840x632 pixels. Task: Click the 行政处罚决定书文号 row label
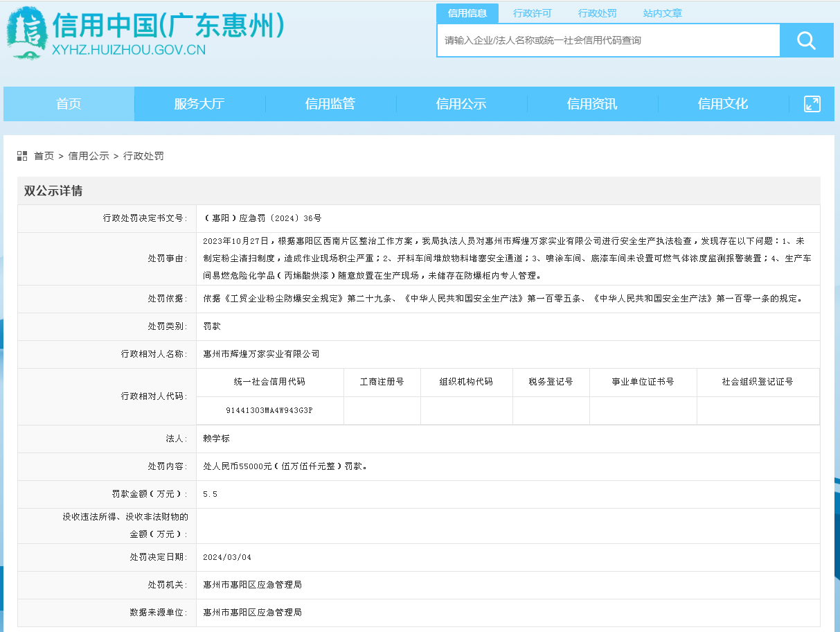[145, 218]
